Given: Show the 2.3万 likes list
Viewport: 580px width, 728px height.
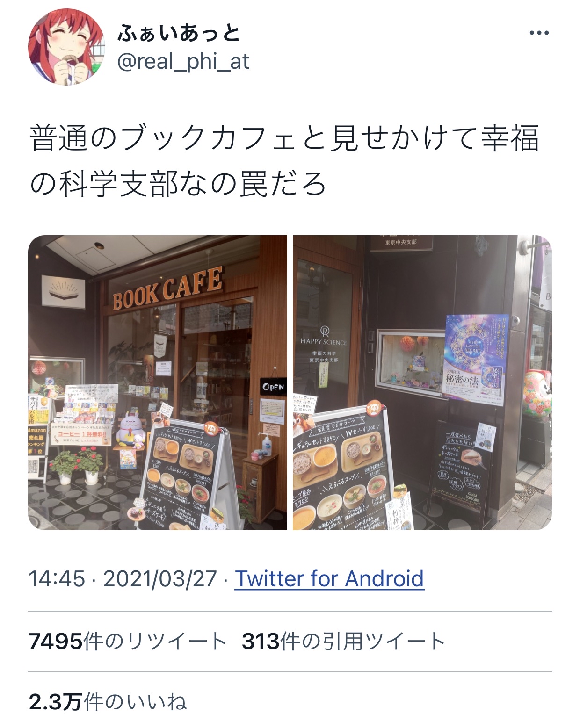Looking at the screenshot, I should coord(108,702).
